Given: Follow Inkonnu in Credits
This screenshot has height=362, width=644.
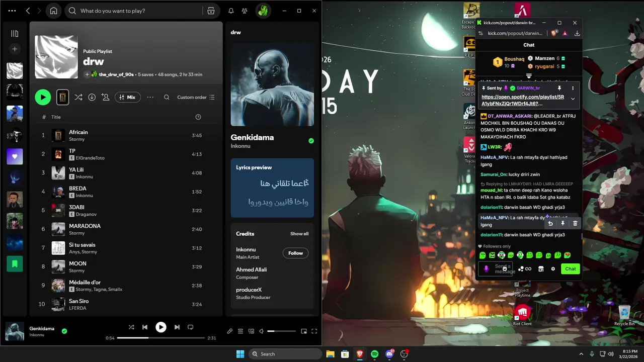Looking at the screenshot, I should [x=295, y=253].
